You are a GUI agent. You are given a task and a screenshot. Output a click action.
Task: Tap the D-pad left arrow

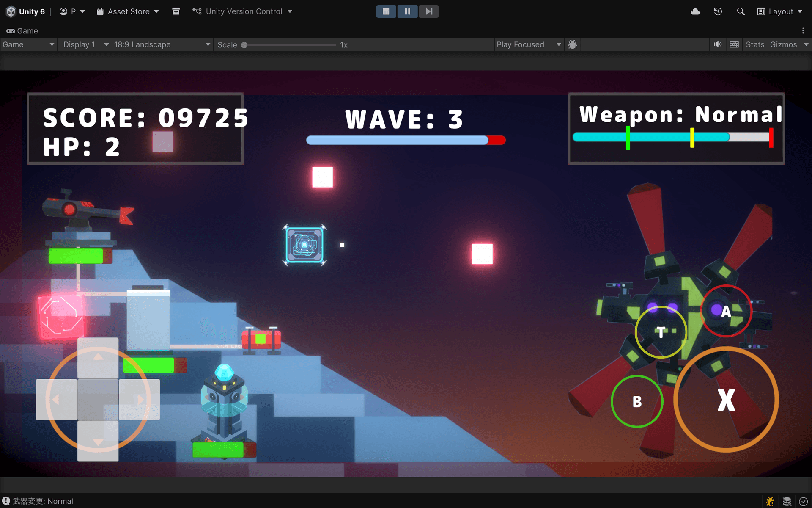point(57,399)
